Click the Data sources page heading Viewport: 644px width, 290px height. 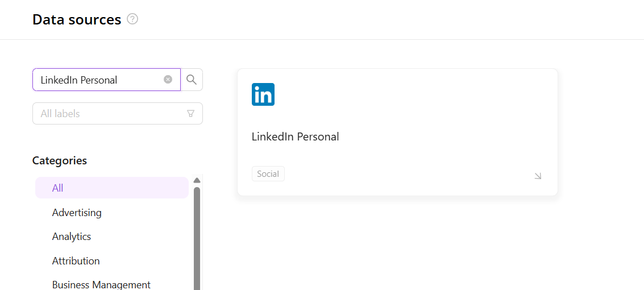[x=77, y=20]
